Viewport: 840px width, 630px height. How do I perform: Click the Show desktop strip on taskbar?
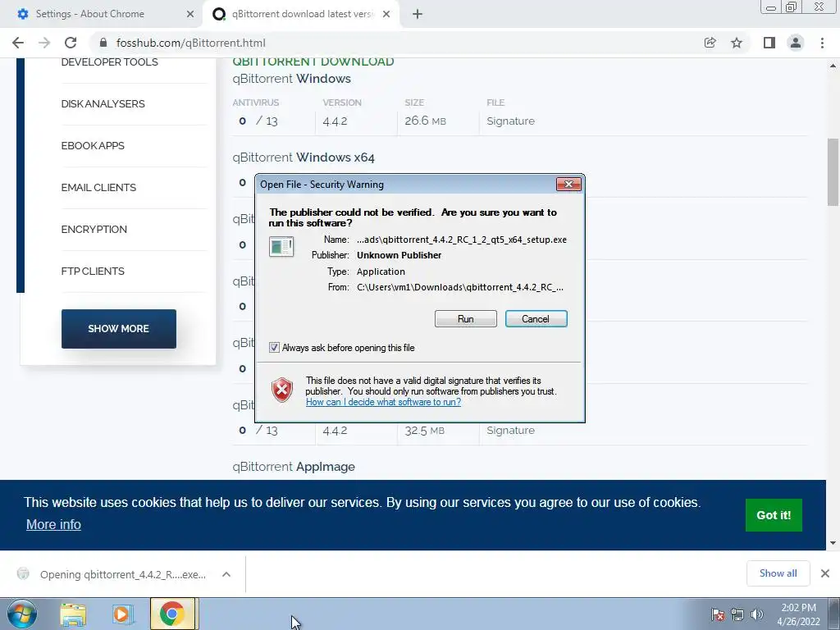[835, 614]
